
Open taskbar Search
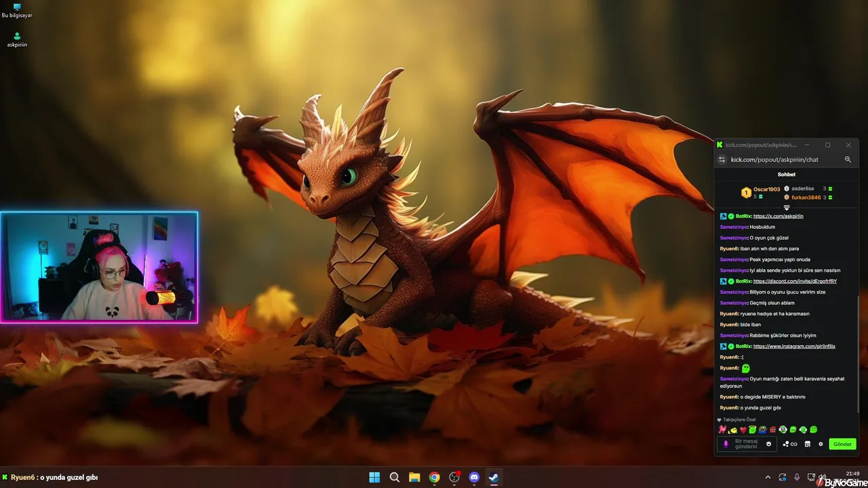pos(394,477)
